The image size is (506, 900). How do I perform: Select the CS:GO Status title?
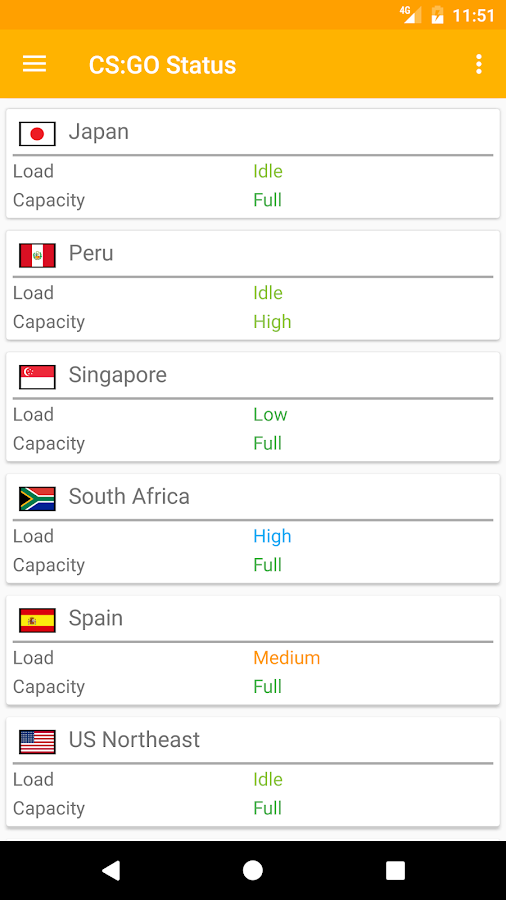pyautogui.click(x=162, y=64)
